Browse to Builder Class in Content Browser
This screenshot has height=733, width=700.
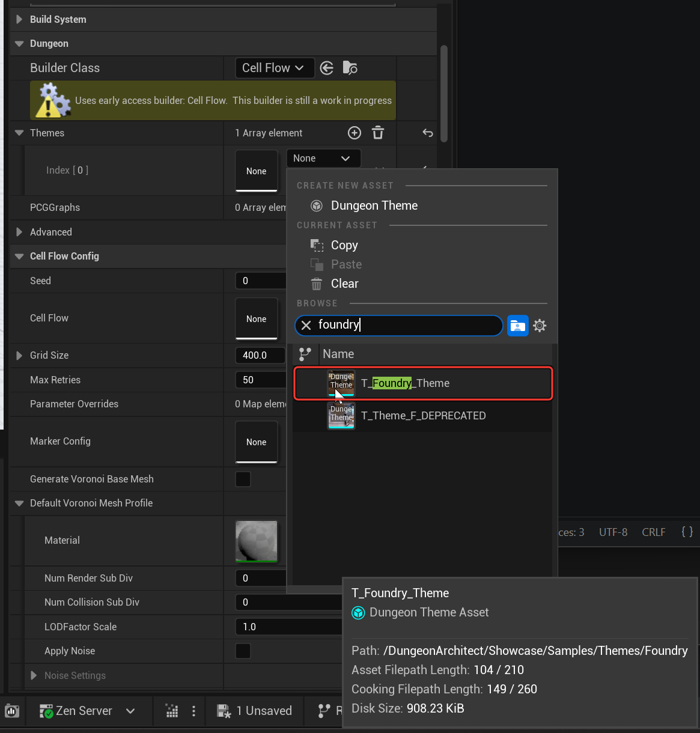350,68
